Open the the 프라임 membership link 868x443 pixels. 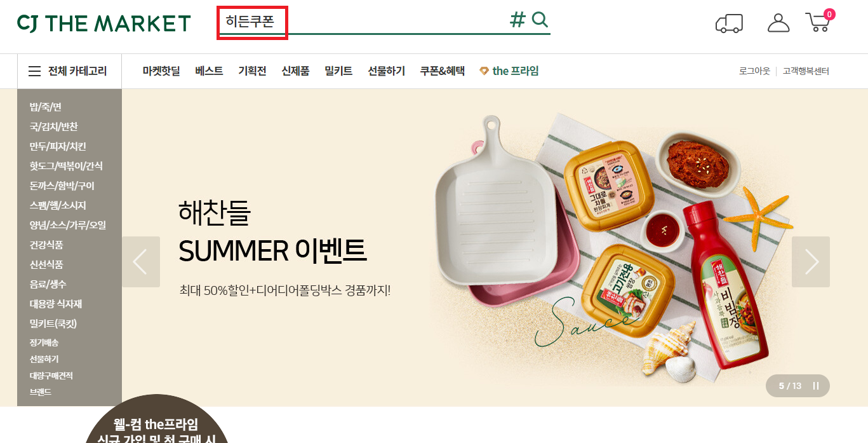coord(509,71)
